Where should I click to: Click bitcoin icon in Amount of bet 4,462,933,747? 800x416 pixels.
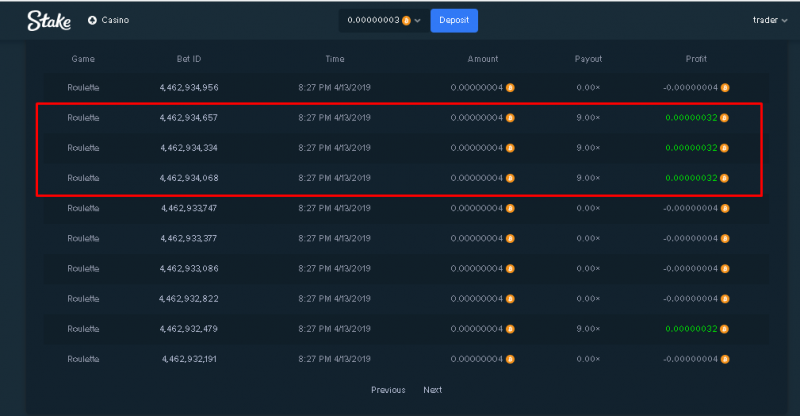coord(510,208)
